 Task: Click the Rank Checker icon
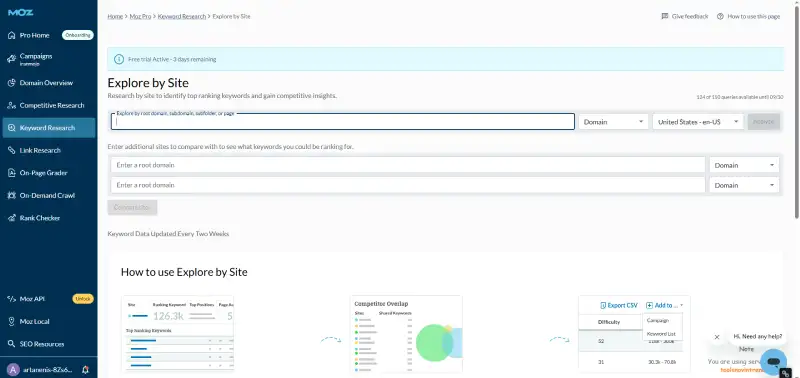pyautogui.click(x=12, y=218)
